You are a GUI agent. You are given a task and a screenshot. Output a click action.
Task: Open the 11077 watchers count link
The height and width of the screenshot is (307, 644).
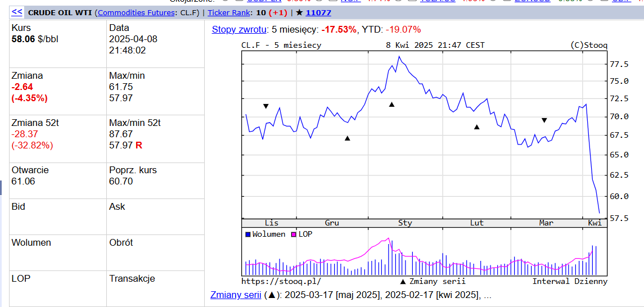click(x=318, y=12)
